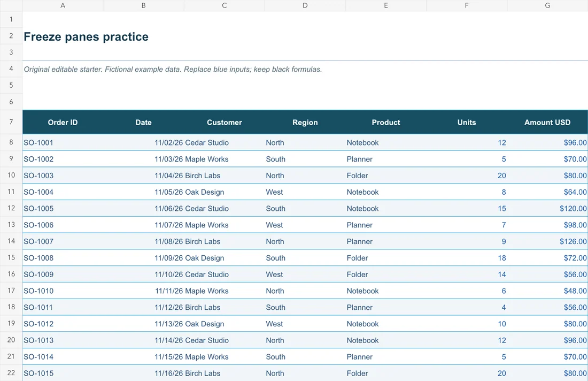Click units value 20 in SO-1003 row
This screenshot has width=588, height=381.
(467, 176)
